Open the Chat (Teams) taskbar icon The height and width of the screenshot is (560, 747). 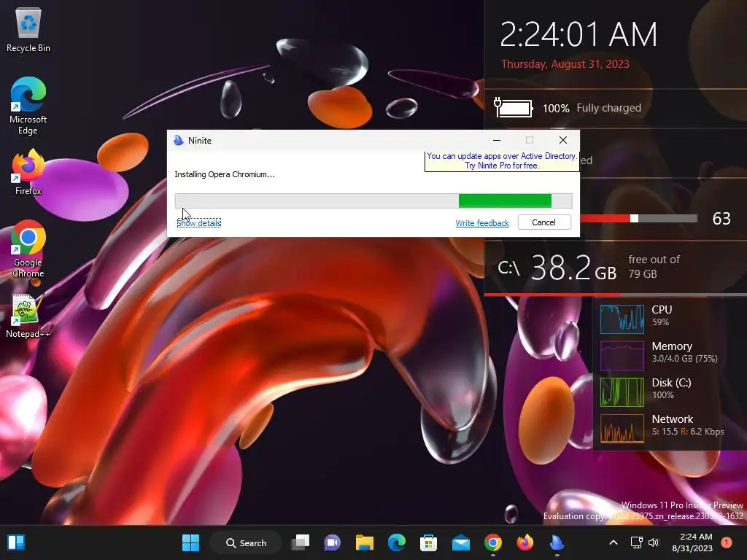tap(332, 542)
